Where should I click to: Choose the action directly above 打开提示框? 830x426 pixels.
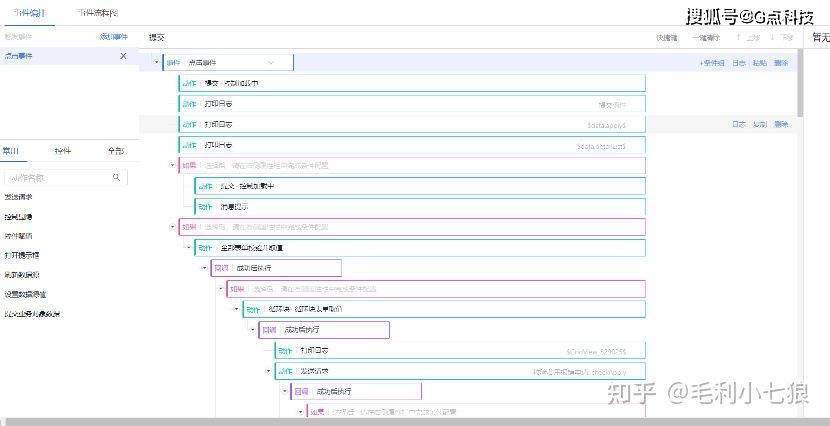pyautogui.click(x=19, y=235)
